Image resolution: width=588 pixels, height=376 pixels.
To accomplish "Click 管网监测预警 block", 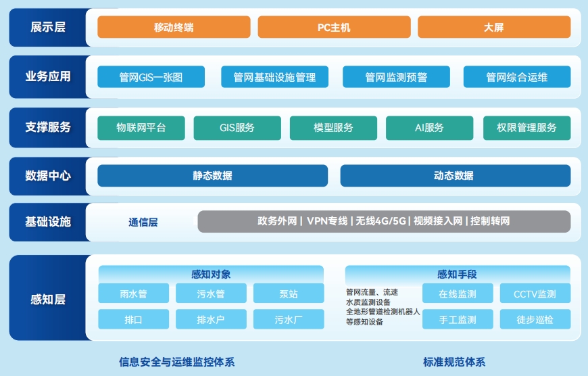I will click(x=396, y=77).
